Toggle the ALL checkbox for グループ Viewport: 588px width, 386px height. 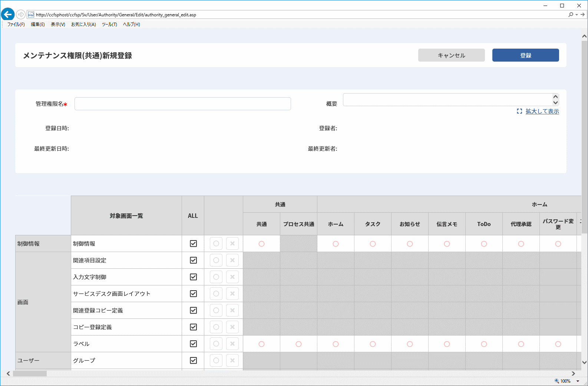(x=193, y=360)
